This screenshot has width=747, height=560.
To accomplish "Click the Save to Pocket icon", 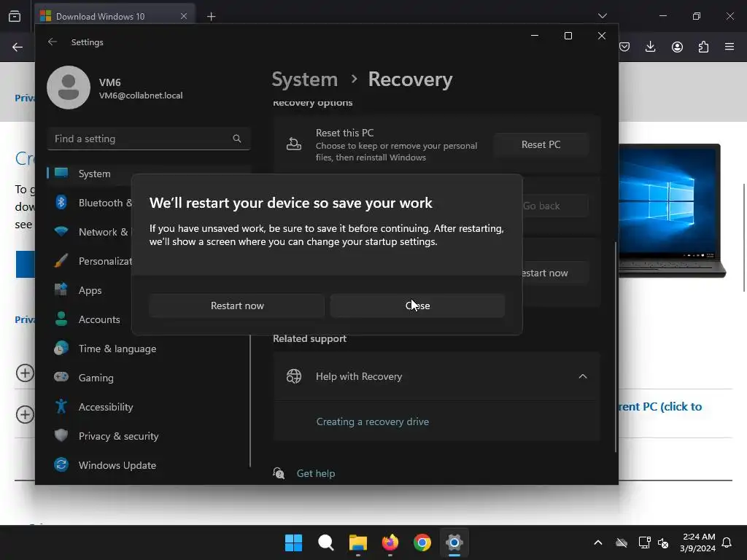I will [624, 47].
